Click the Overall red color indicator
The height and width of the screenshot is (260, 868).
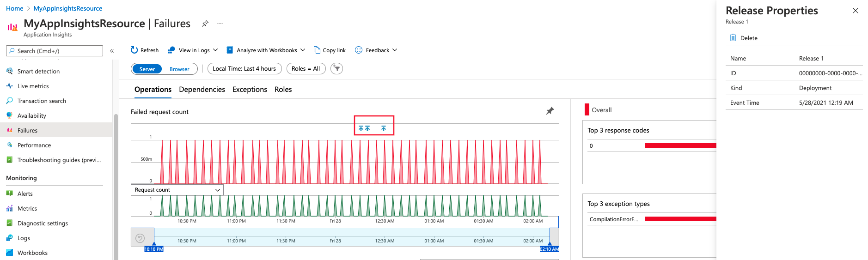click(x=587, y=109)
